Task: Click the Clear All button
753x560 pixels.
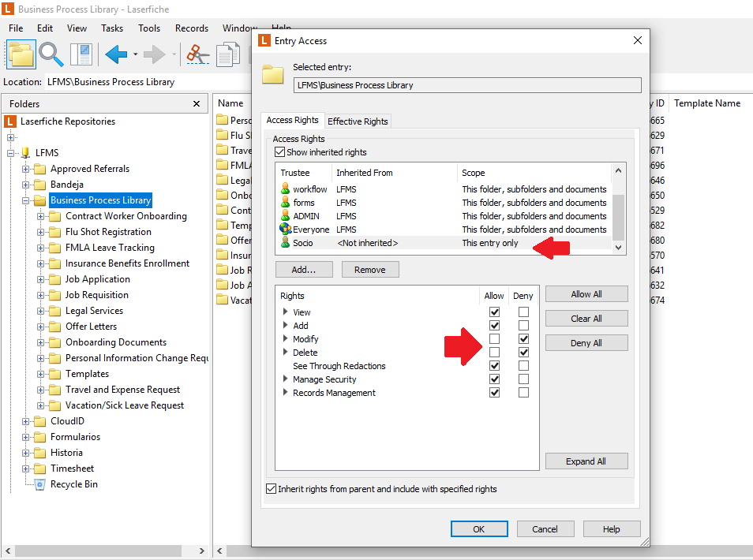Action: point(586,319)
